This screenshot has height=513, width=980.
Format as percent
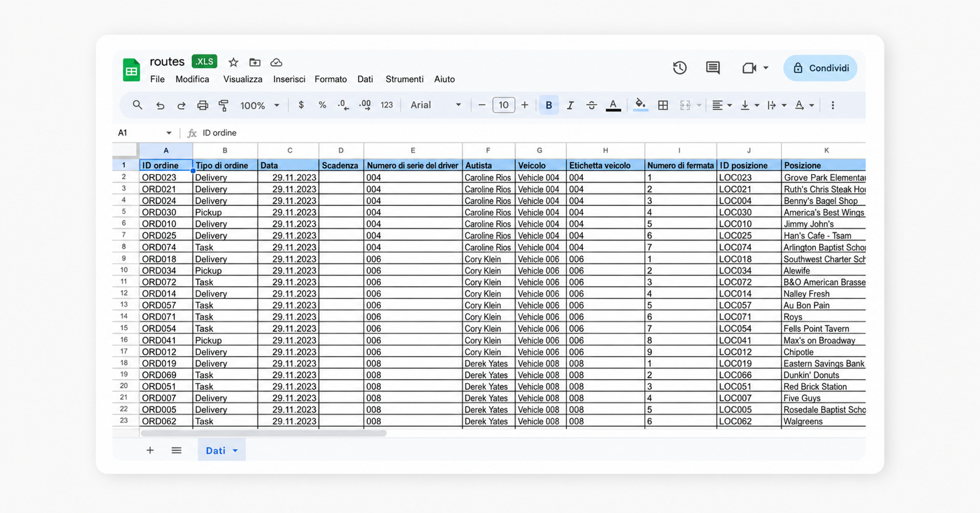322,105
